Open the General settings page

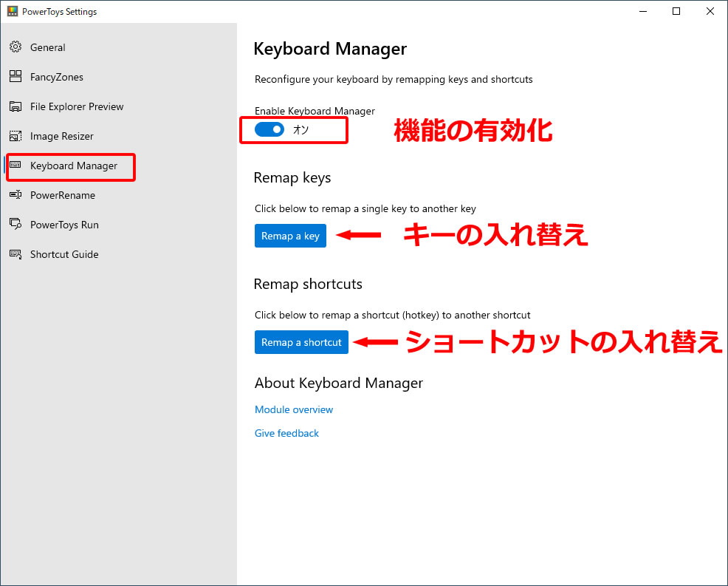click(x=118, y=47)
